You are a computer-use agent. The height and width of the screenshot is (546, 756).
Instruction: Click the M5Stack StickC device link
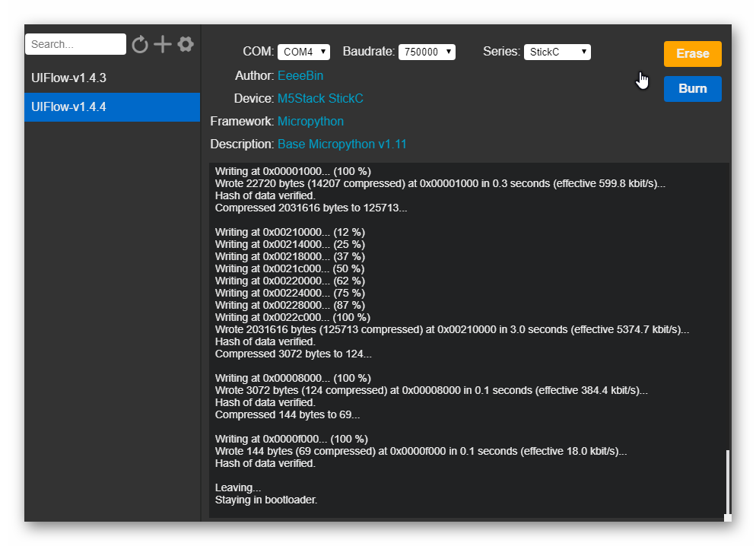pos(320,98)
